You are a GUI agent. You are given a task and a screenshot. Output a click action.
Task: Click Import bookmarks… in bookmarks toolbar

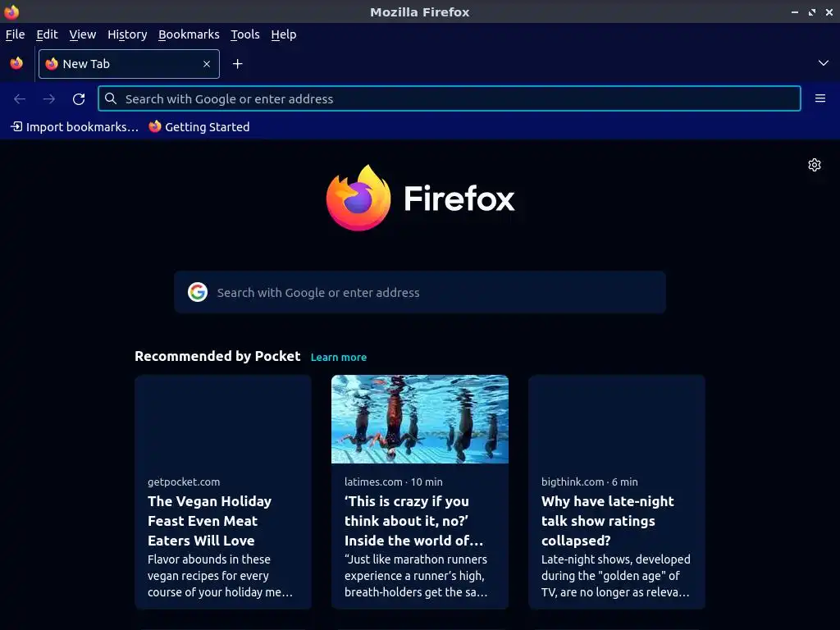(x=75, y=127)
